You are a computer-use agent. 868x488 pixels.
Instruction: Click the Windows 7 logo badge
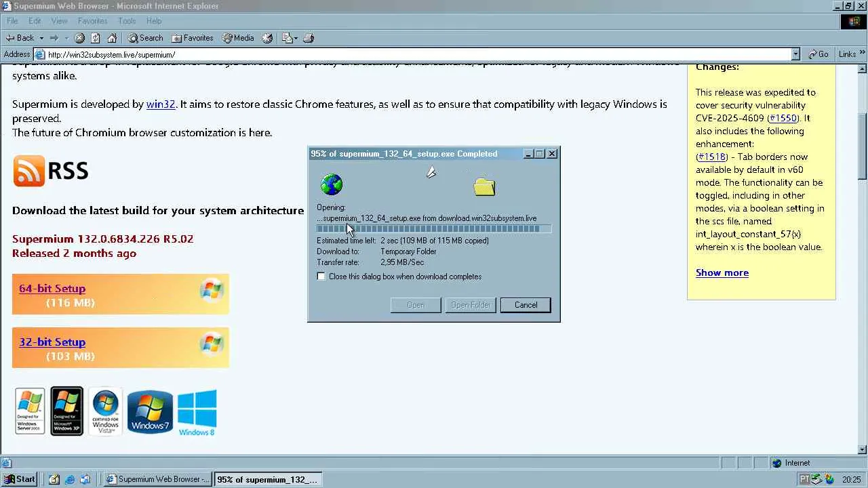point(150,411)
